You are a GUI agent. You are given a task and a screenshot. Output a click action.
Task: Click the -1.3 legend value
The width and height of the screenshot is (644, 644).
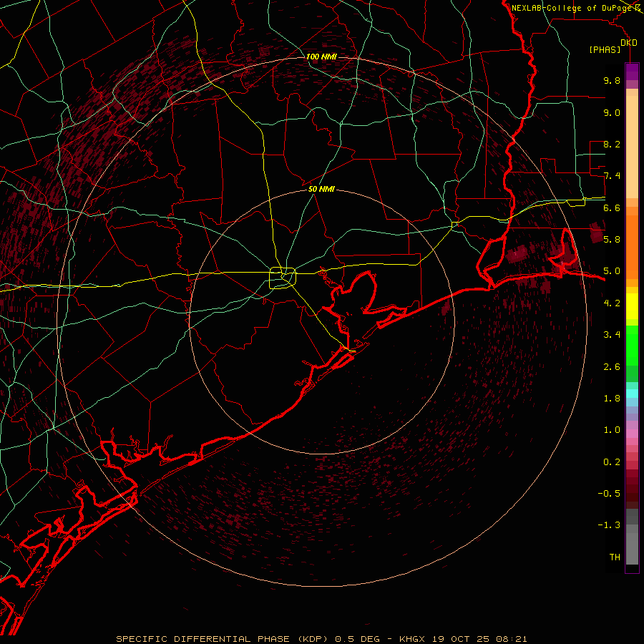tap(609, 525)
